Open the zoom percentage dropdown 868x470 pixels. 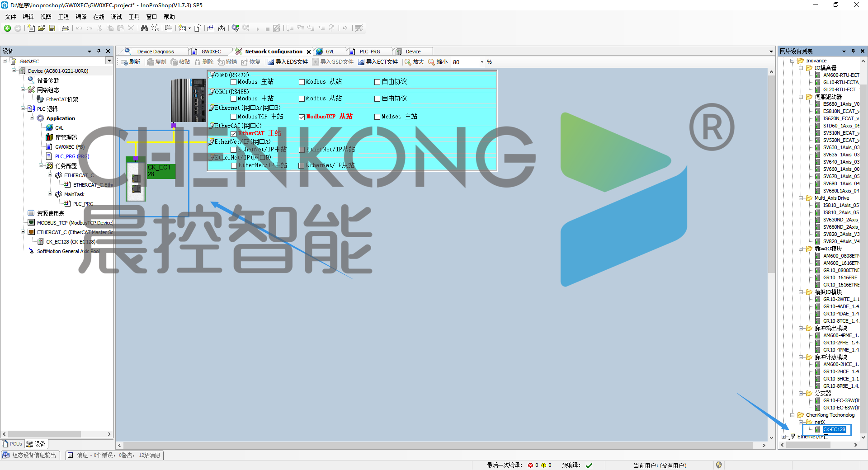click(482, 62)
